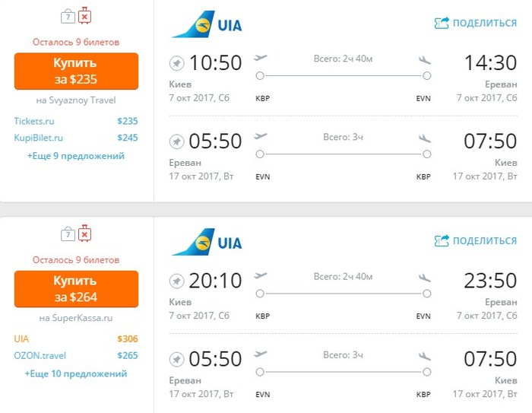Click no-checked-baggage icon on second card
The image size is (532, 413).
coord(84,234)
